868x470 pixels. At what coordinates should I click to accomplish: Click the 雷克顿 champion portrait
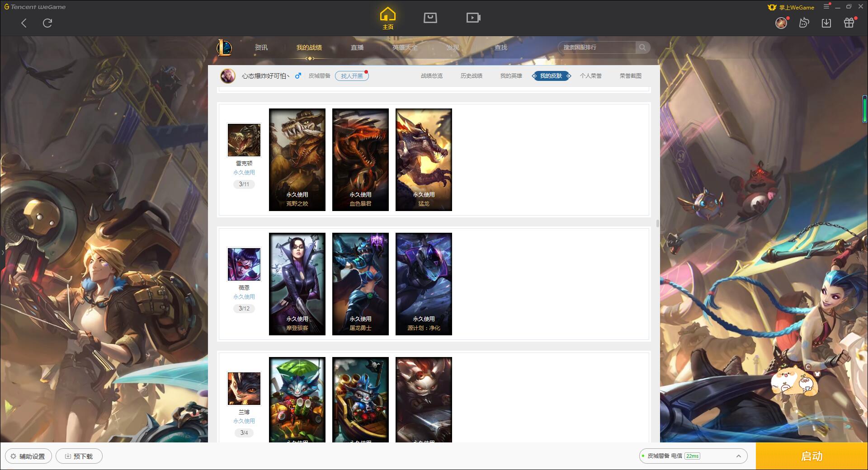tap(244, 140)
